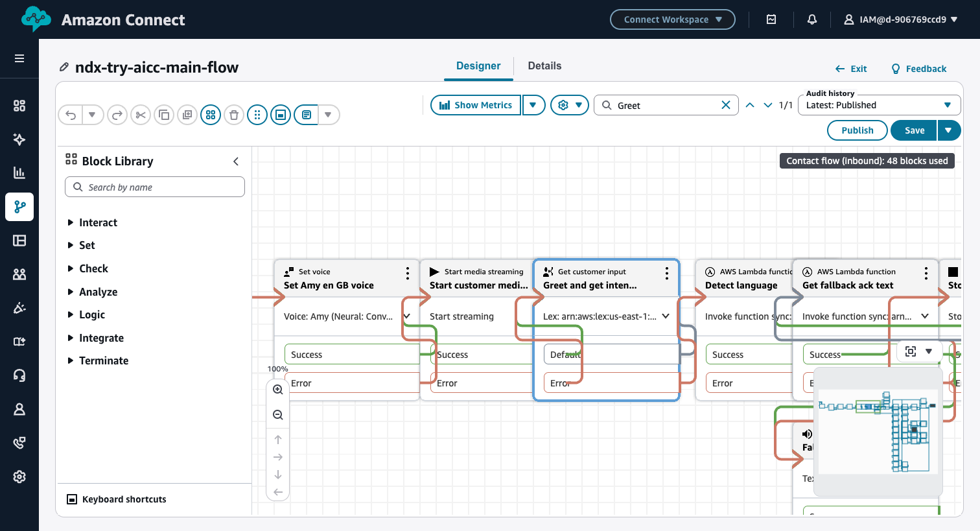Click the redo arrow in toolbar
The image size is (980, 531).
pyautogui.click(x=117, y=115)
